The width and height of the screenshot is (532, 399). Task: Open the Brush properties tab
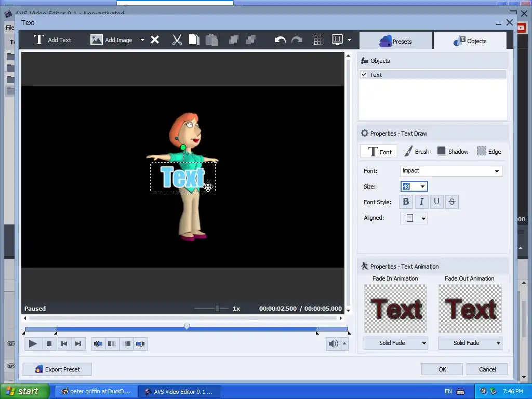click(x=417, y=152)
